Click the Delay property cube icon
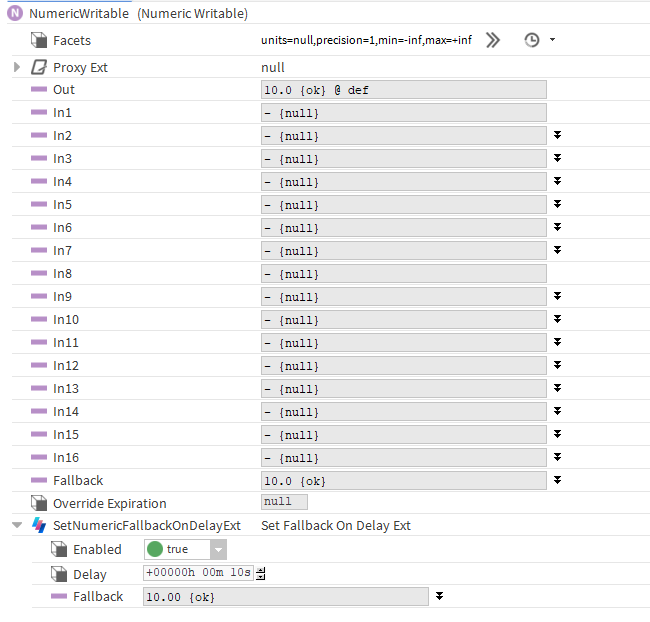Screen dimensions: 650x622 click(x=59, y=574)
